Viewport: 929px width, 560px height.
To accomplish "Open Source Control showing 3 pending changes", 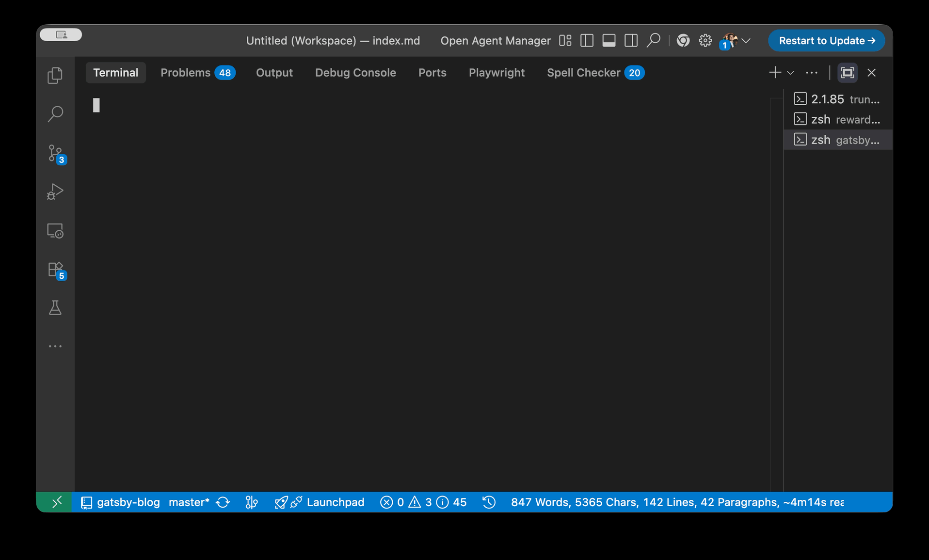I will click(55, 153).
